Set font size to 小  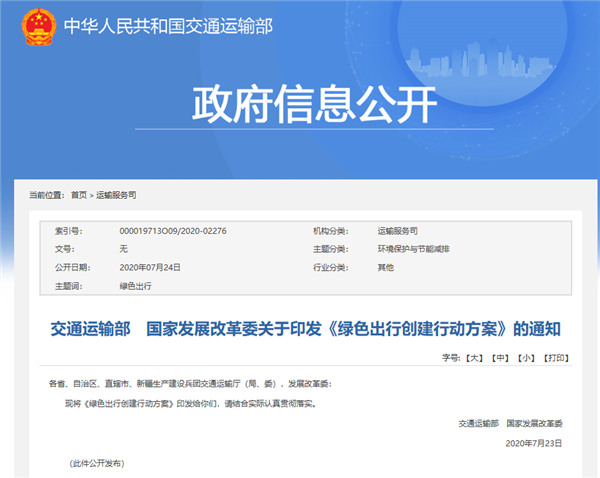526,358
